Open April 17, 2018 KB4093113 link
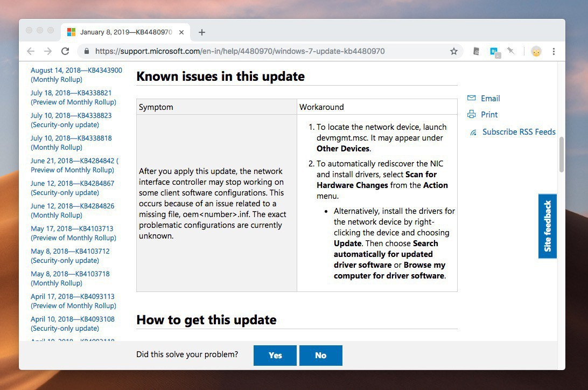This screenshot has width=588, height=390. coord(73,301)
